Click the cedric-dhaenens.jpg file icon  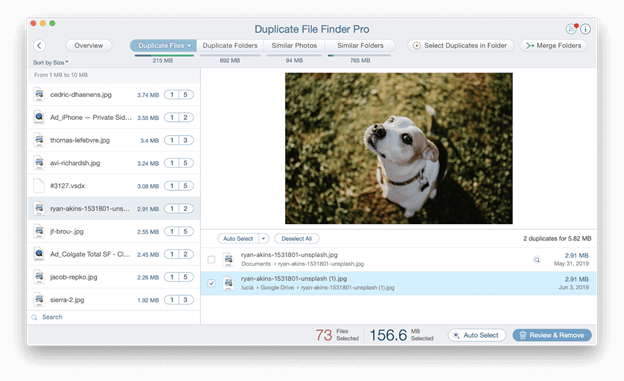point(39,95)
